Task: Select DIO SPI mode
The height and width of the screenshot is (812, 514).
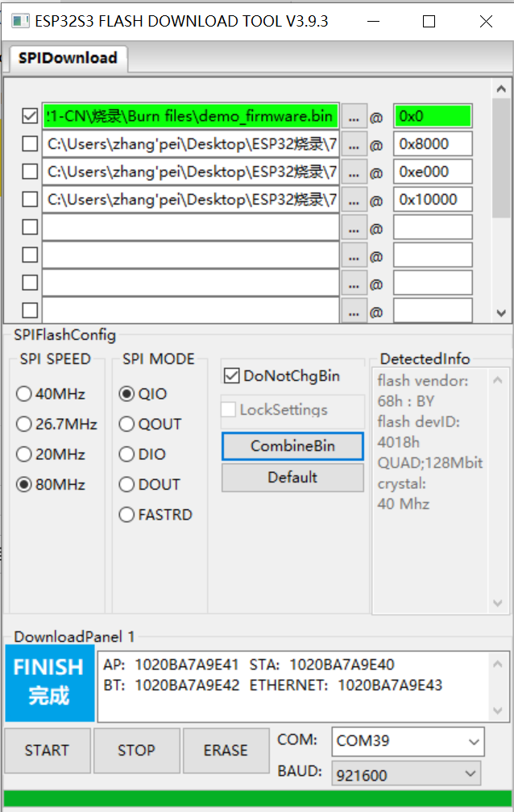Action: coord(126,454)
